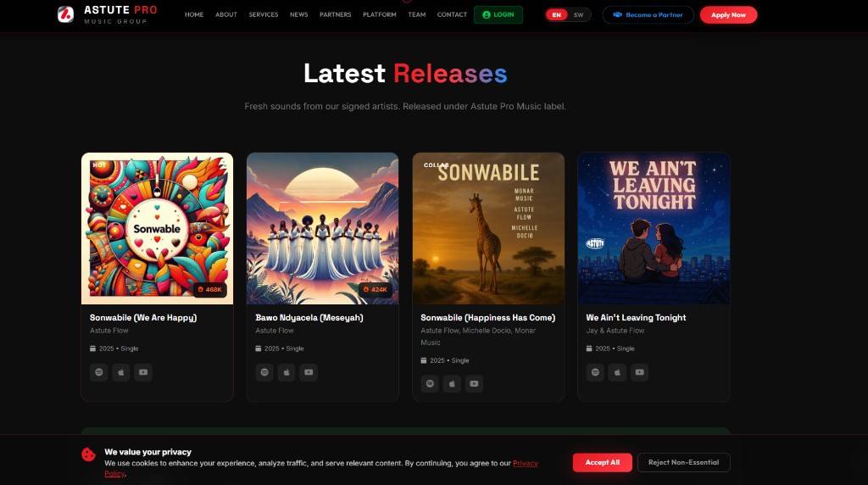868x485 pixels.
Task: Open the SERVICES nav item
Action: [x=264, y=14]
